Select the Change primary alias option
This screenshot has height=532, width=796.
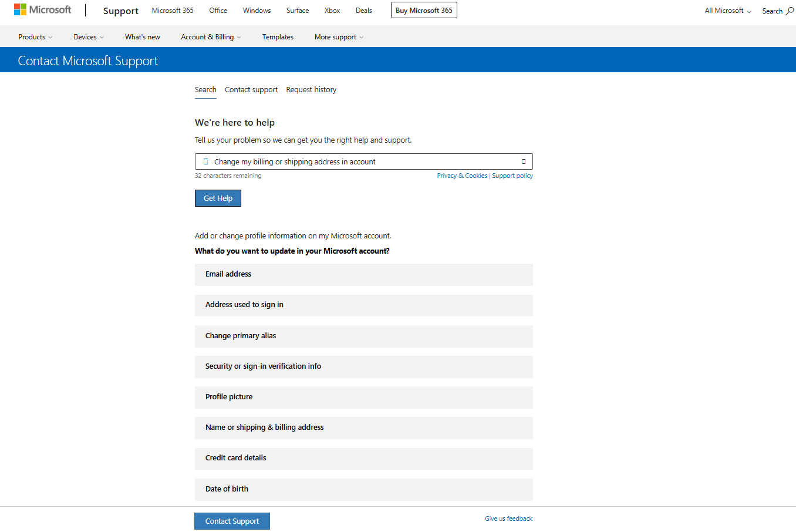tap(364, 336)
